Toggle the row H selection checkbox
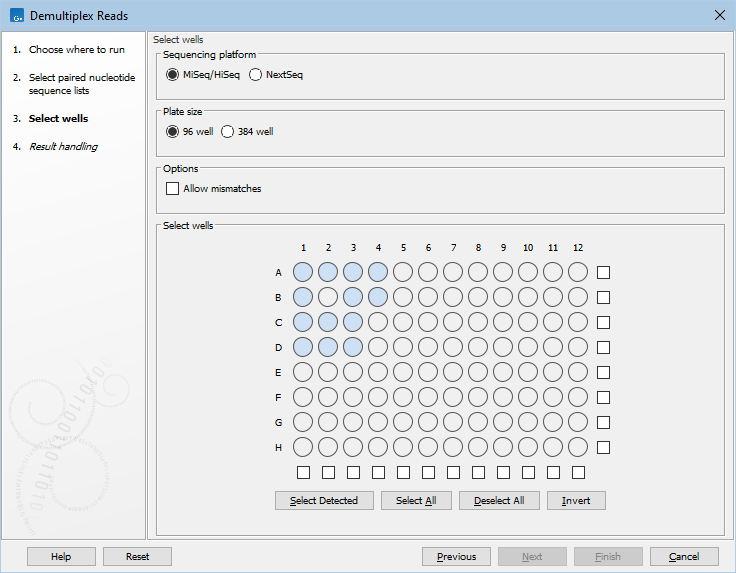 603,447
